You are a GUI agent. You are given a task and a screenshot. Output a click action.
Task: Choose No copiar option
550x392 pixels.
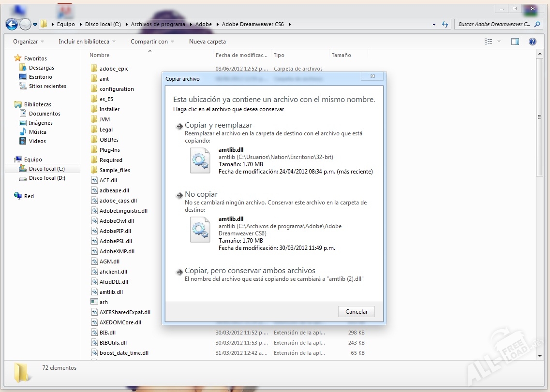coord(201,194)
